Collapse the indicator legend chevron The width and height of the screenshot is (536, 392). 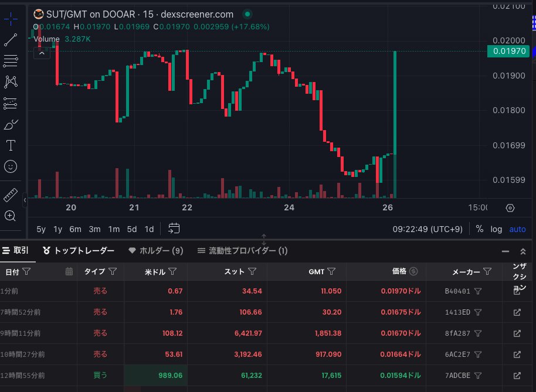tap(42, 53)
